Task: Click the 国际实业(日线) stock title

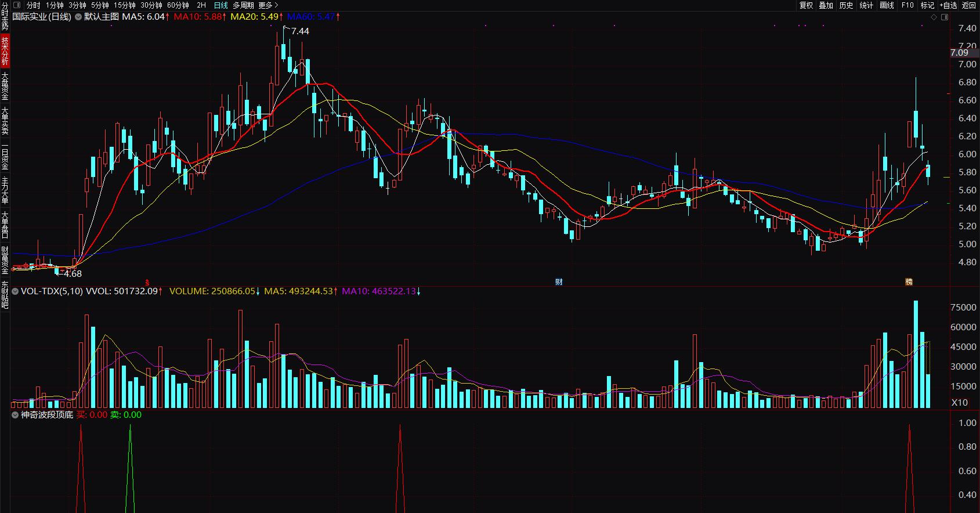Action: 42,17
